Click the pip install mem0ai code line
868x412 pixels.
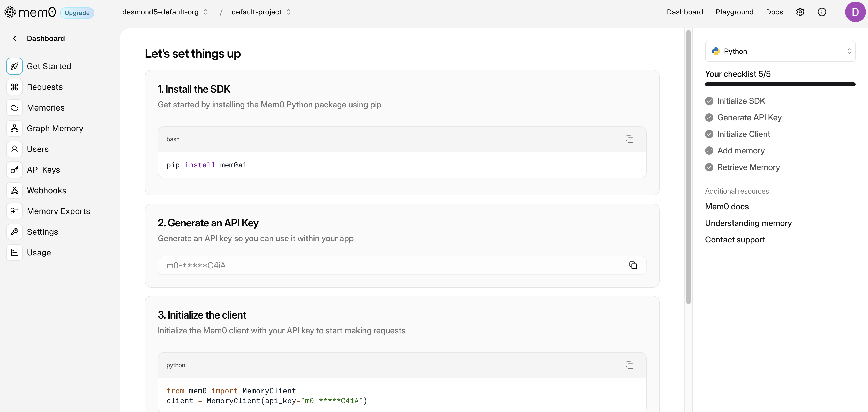pos(207,165)
